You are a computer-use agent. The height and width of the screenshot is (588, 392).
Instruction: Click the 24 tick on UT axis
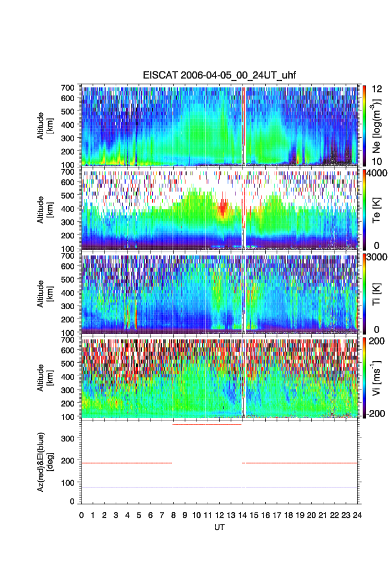click(357, 516)
